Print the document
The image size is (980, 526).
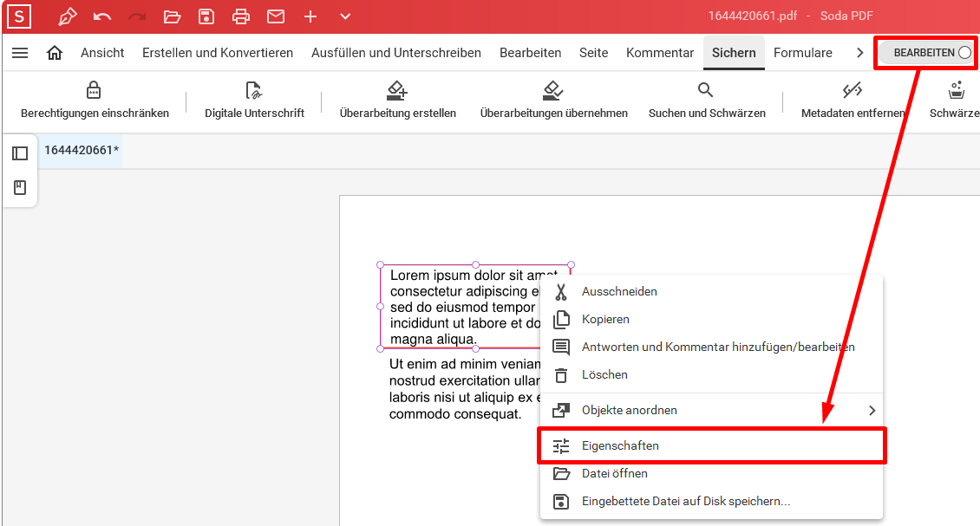point(240,16)
